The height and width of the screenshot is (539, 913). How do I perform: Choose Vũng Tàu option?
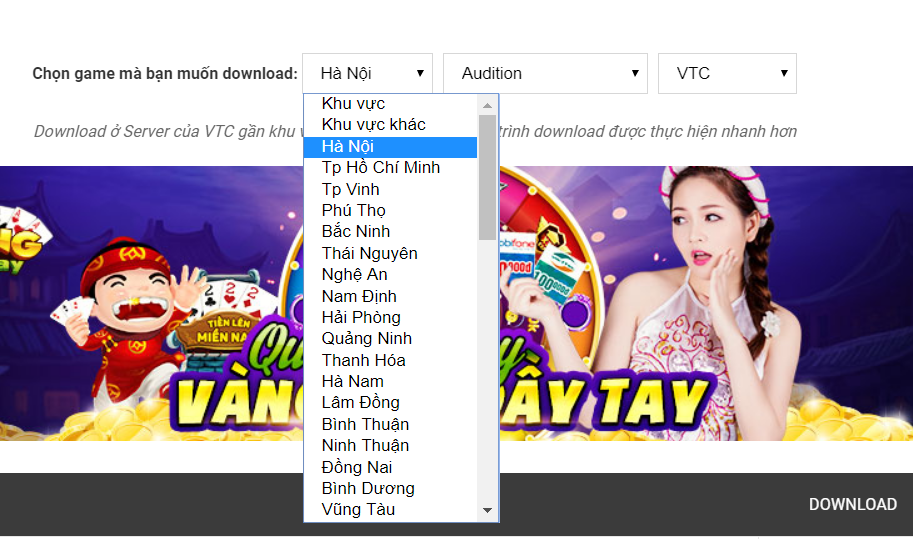click(390, 509)
